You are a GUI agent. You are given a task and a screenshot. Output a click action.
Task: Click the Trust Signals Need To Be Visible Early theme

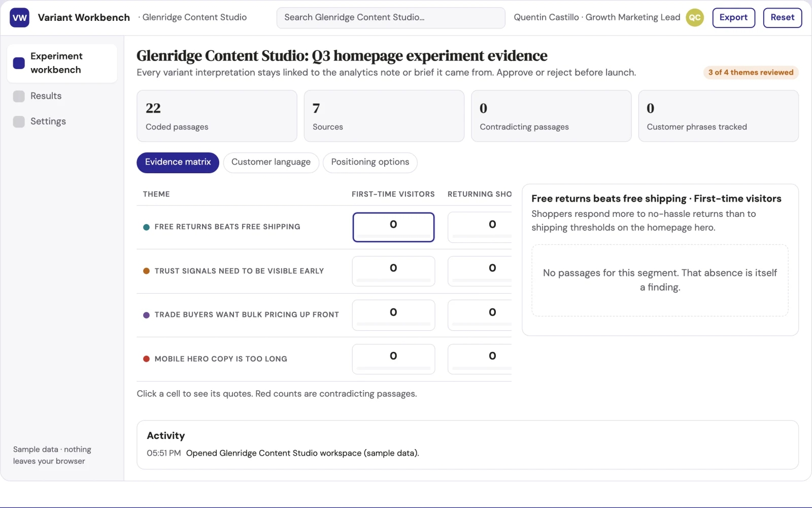tap(239, 271)
